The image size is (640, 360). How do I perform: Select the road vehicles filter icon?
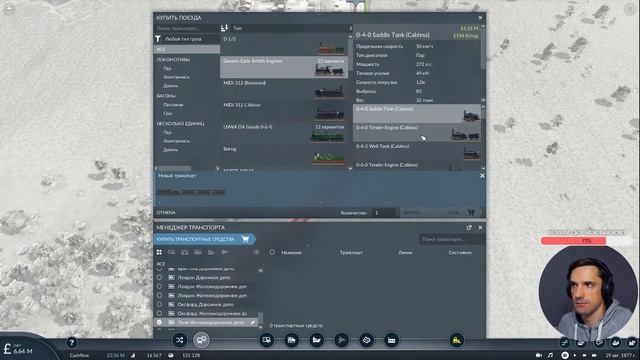click(172, 252)
